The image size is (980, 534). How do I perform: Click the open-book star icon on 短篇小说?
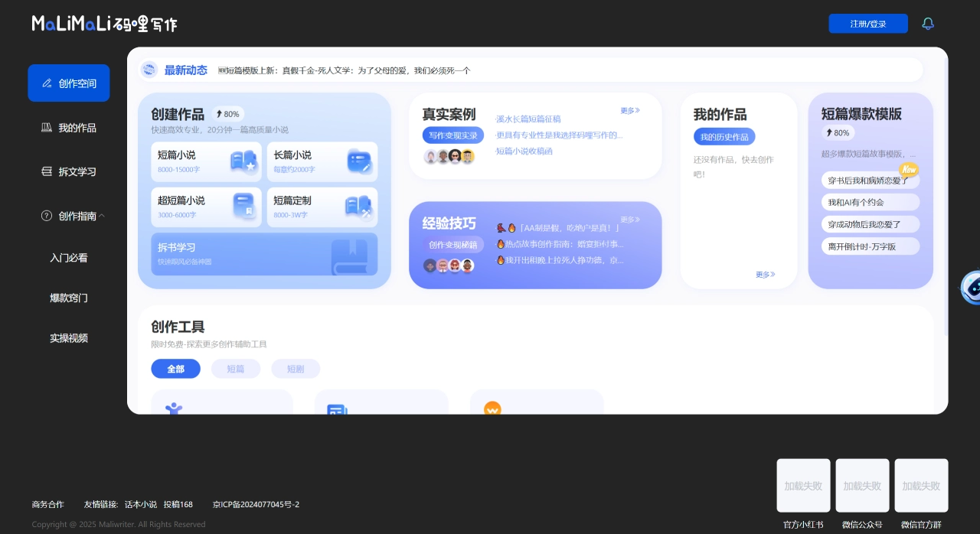tap(243, 161)
